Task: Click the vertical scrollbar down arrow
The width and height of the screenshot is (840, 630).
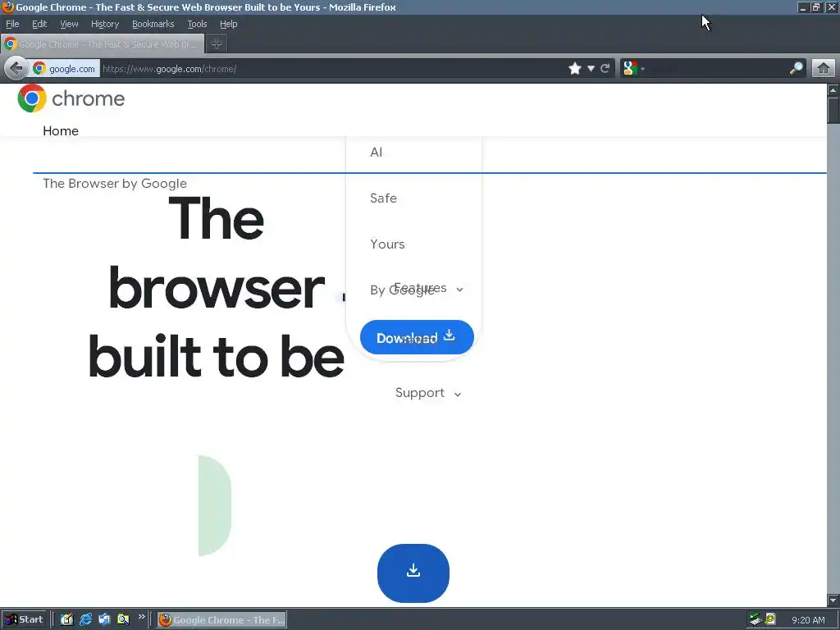Action: [x=833, y=600]
